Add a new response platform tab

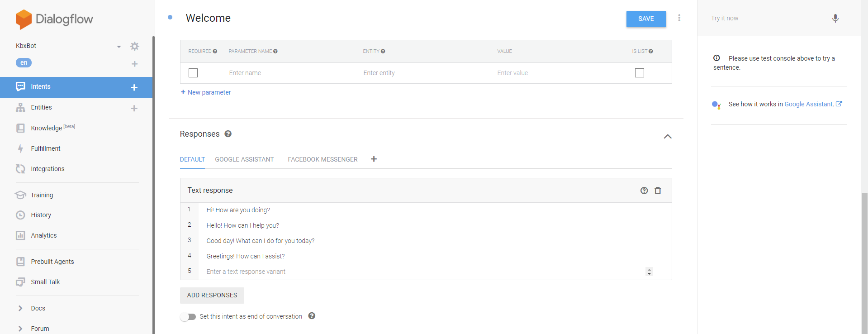click(x=374, y=159)
